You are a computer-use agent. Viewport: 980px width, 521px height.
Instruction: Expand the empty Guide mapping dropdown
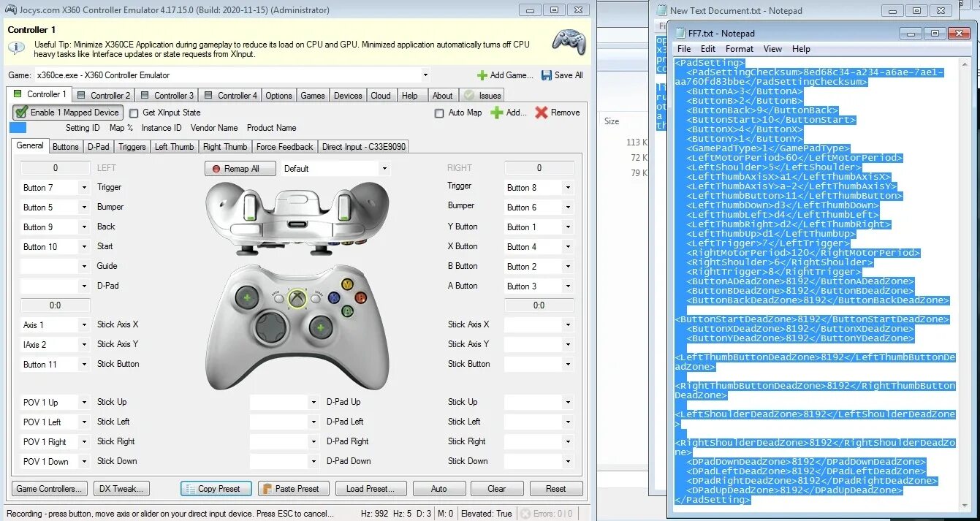[84, 267]
